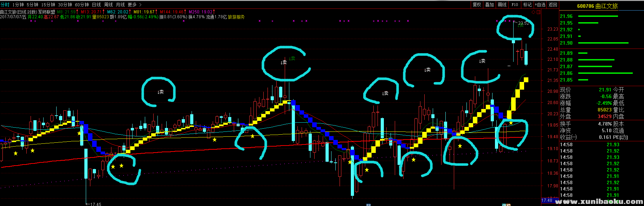The width and height of the screenshot is (644, 206).
Task: Toggle 叠加 overlay mode
Action: pos(489,5)
